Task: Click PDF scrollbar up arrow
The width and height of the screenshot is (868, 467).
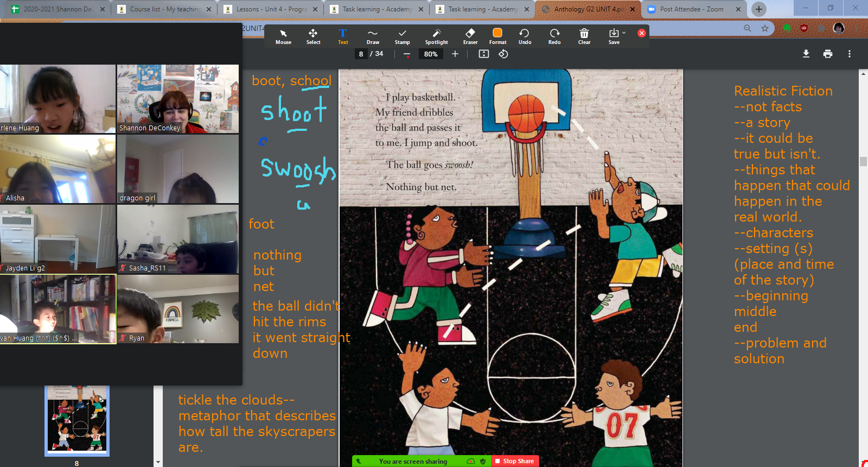Action: pos(863,73)
